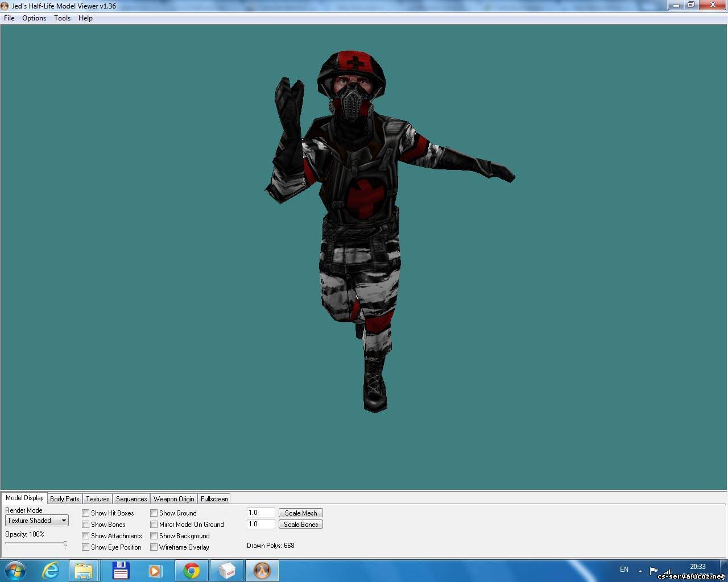
Task: Click the Opacity: 100% label
Action: [24, 534]
